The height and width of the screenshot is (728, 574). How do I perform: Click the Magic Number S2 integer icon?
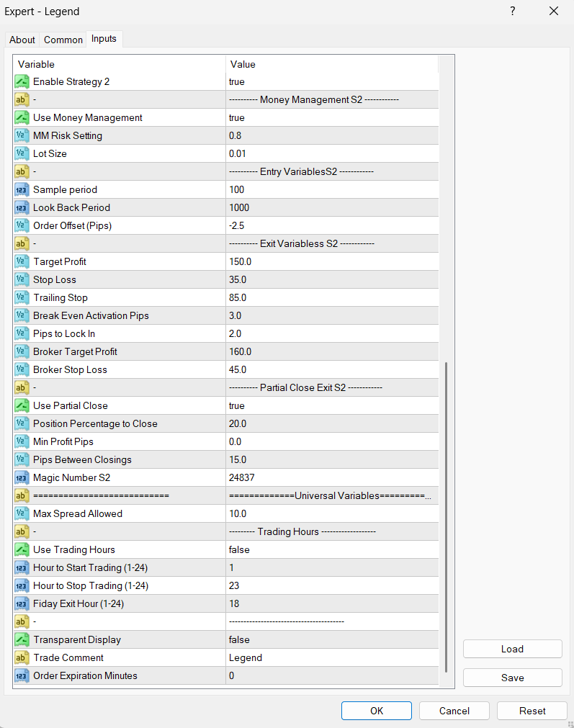coord(22,477)
